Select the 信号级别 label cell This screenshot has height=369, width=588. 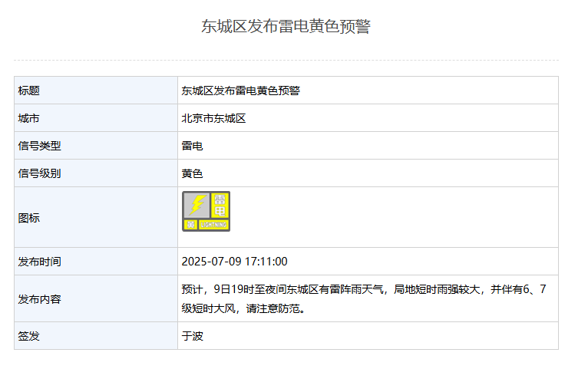click(96, 173)
